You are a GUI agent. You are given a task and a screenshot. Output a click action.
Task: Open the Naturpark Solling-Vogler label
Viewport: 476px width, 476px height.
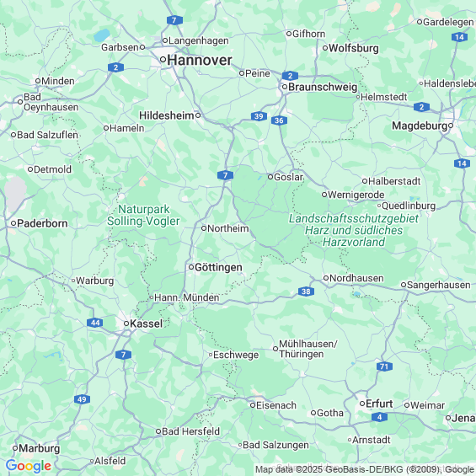[143, 215]
